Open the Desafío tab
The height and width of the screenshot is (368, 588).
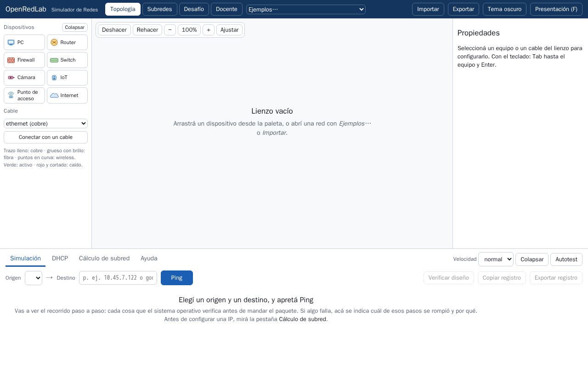(194, 9)
